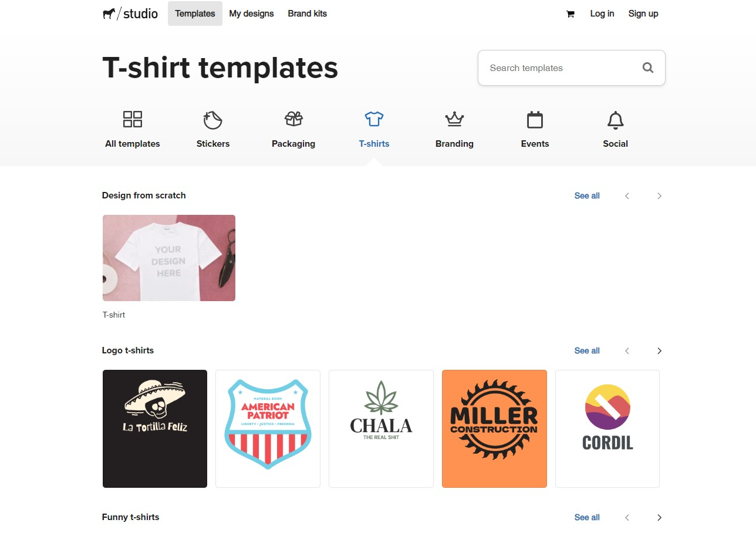Click the search magnifier icon

click(x=647, y=68)
